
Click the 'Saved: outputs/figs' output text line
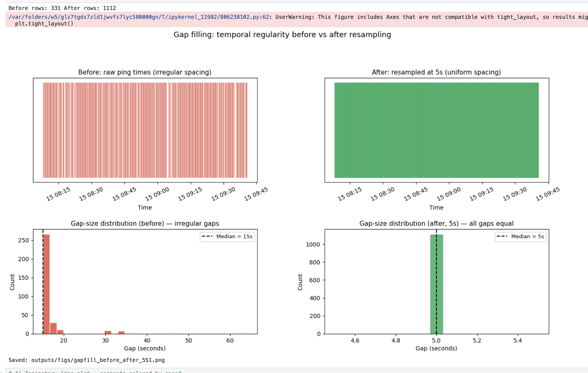(87, 360)
